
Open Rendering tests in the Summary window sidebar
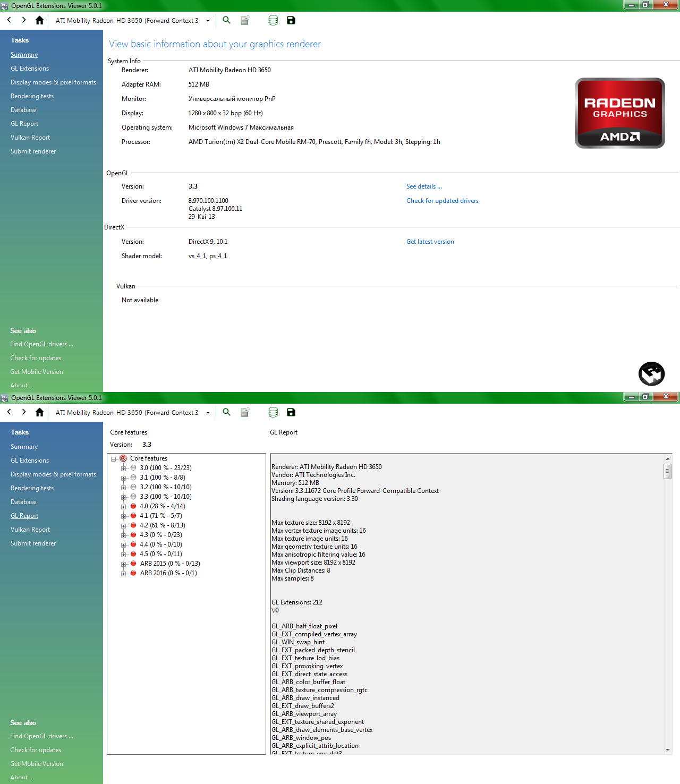pos(32,96)
